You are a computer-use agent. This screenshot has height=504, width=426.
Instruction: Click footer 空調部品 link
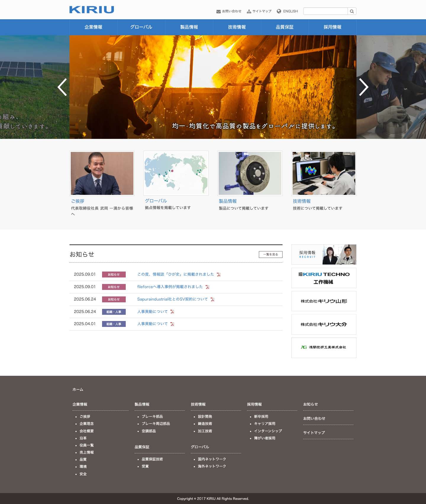tap(149, 431)
